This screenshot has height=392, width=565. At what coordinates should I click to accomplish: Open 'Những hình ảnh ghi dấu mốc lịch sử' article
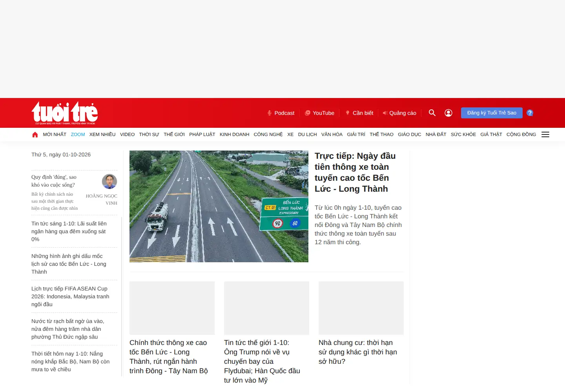(69, 264)
